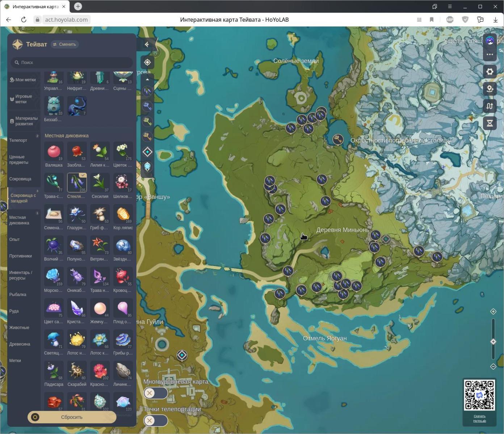Collapse the active markers list arrow
The width and height of the screenshot is (504, 434).
[x=147, y=79]
